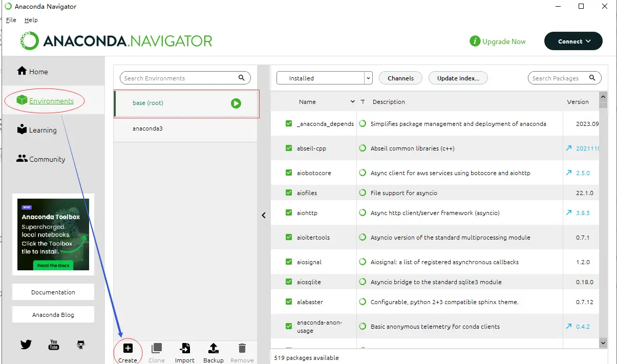
Task: Click the Update index button
Action: pyautogui.click(x=458, y=78)
